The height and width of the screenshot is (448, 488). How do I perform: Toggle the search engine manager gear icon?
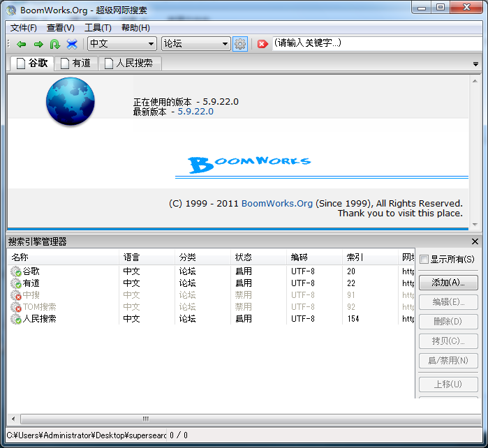coord(240,44)
